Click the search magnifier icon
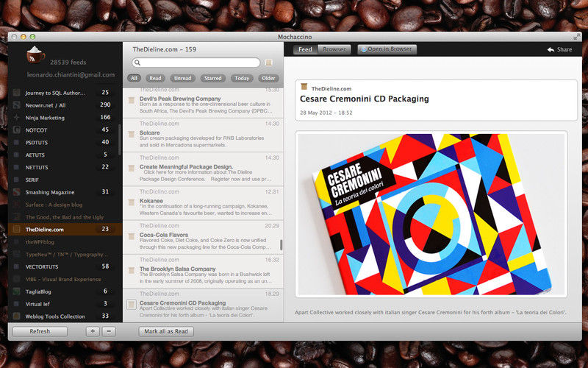This screenshot has width=588, height=368. coord(137,63)
